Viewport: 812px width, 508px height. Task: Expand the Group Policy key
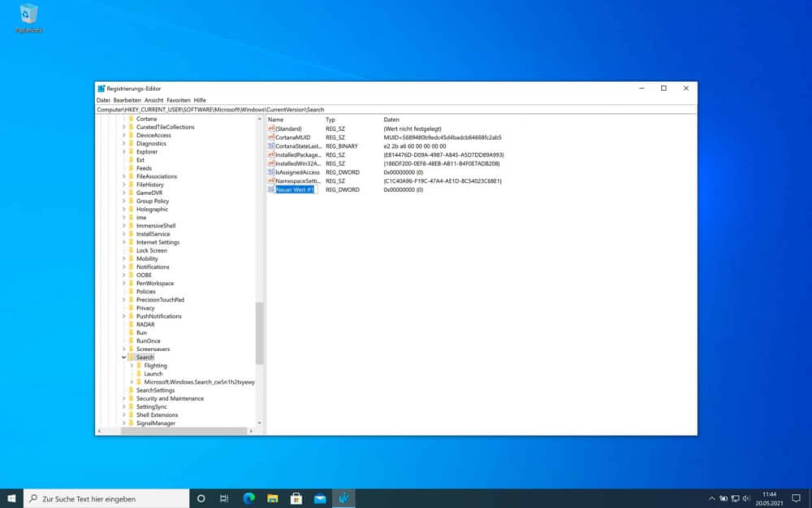[123, 201]
